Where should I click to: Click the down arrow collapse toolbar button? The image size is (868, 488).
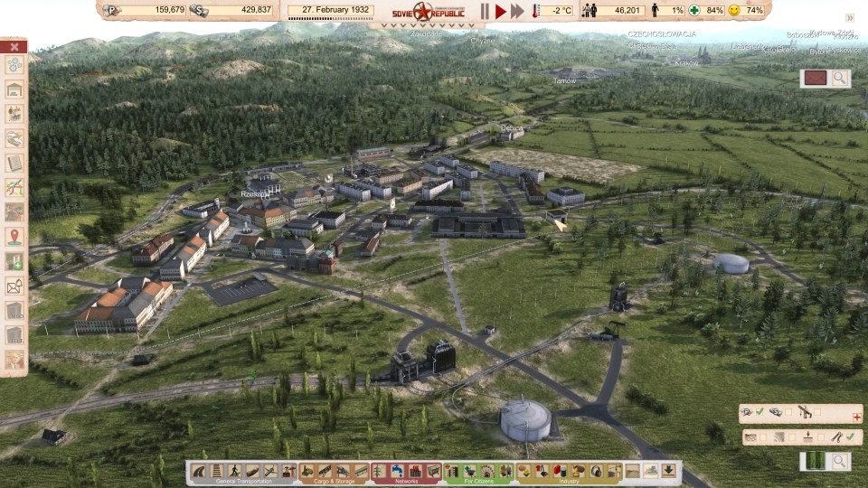point(669,471)
